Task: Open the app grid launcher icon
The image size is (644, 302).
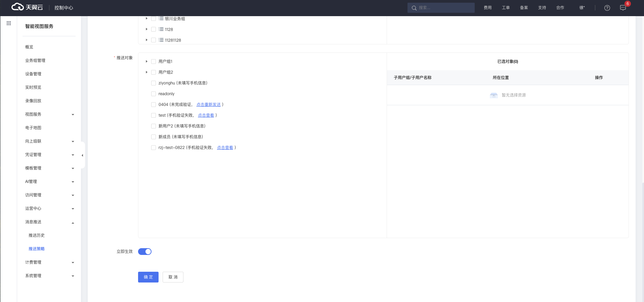Action: pyautogui.click(x=9, y=23)
